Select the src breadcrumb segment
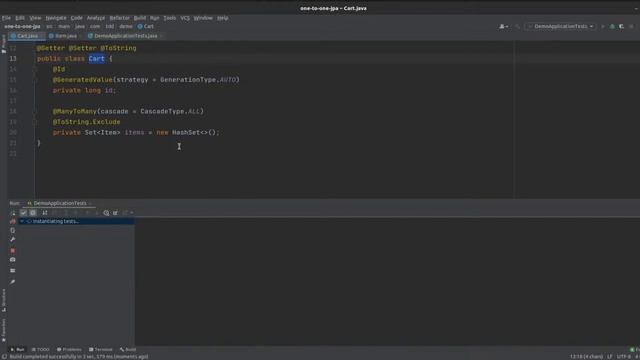This screenshot has height=360, width=640. click(49, 27)
